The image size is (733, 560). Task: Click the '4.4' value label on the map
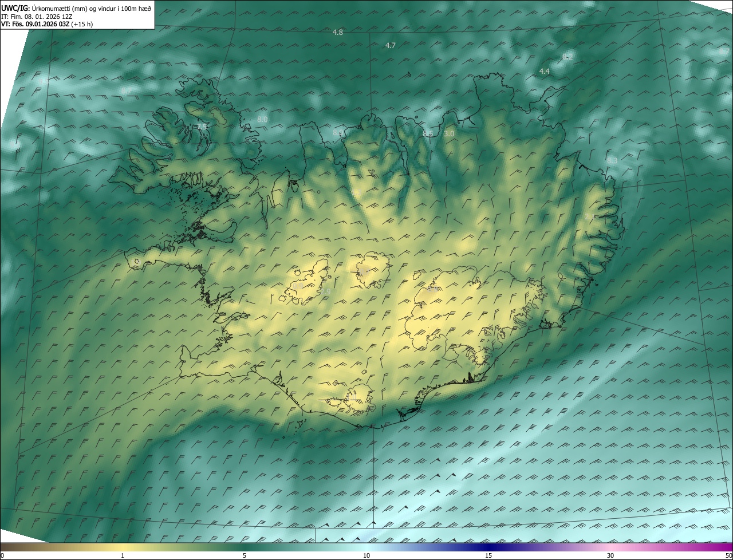point(545,72)
